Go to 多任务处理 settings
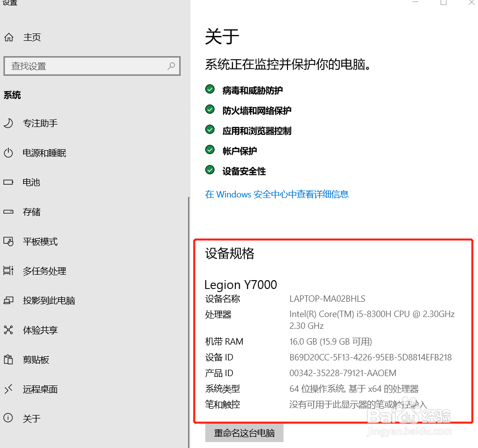The height and width of the screenshot is (448, 478). point(44,271)
